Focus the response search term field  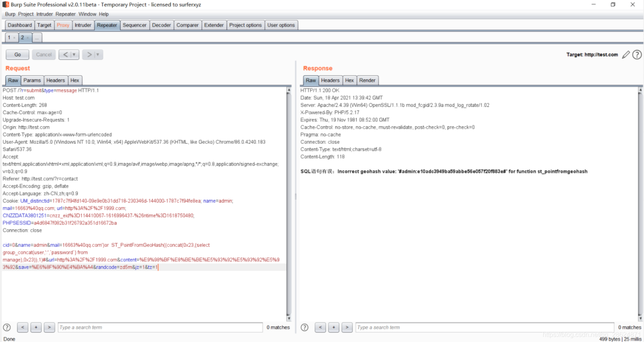pos(485,327)
